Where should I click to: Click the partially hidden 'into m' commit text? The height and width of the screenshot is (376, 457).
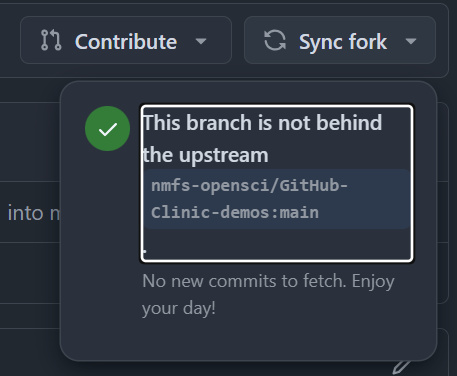tap(34, 213)
